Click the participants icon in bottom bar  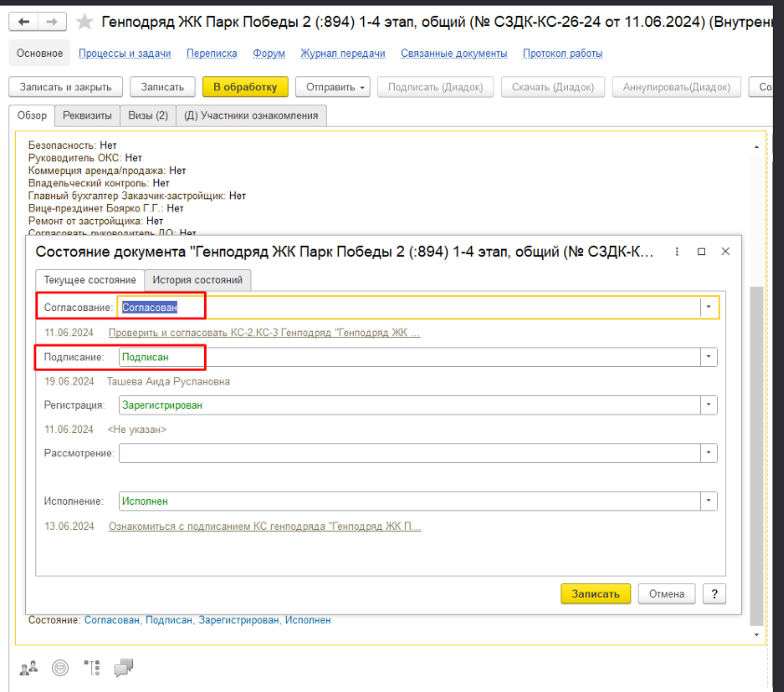point(29,667)
